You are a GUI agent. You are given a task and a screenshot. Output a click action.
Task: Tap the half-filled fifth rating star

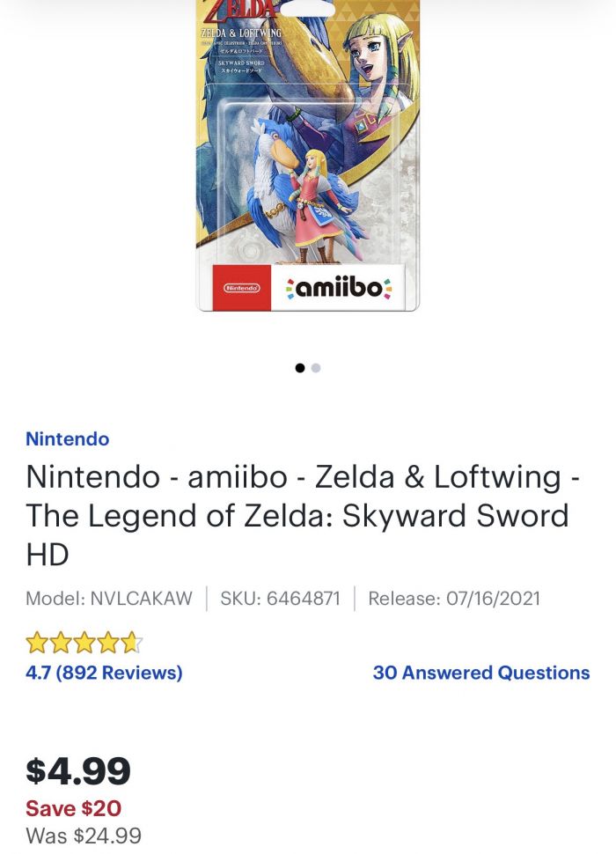tap(132, 644)
